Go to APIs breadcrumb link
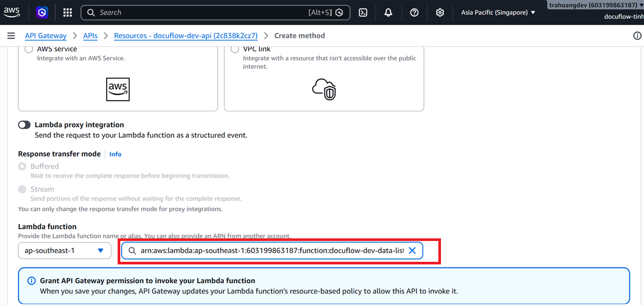 [91, 35]
